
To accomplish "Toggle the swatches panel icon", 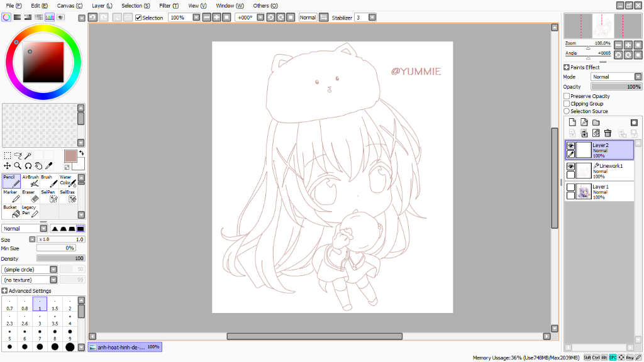I will (x=50, y=17).
